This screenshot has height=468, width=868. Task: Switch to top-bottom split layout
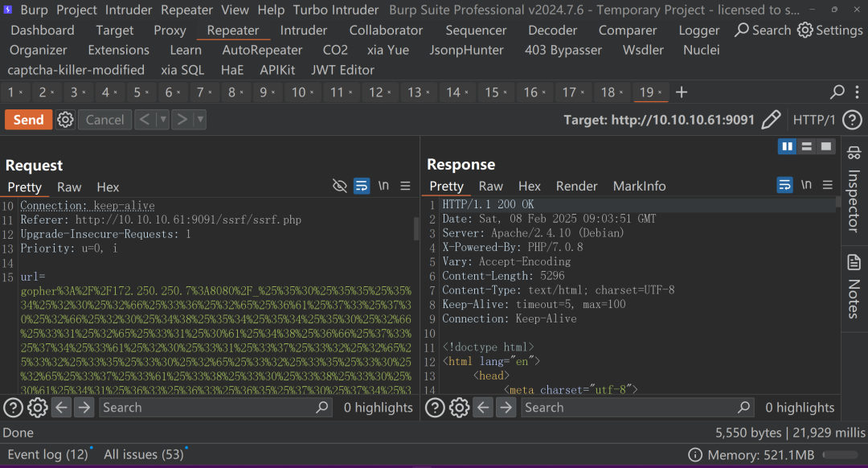tap(807, 146)
